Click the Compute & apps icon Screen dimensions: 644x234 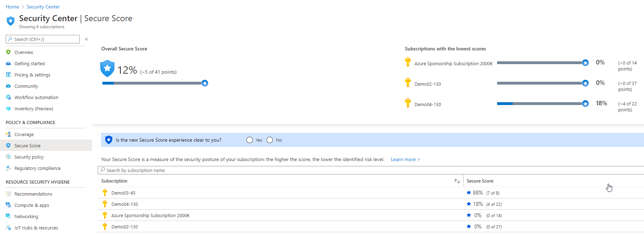click(8, 205)
